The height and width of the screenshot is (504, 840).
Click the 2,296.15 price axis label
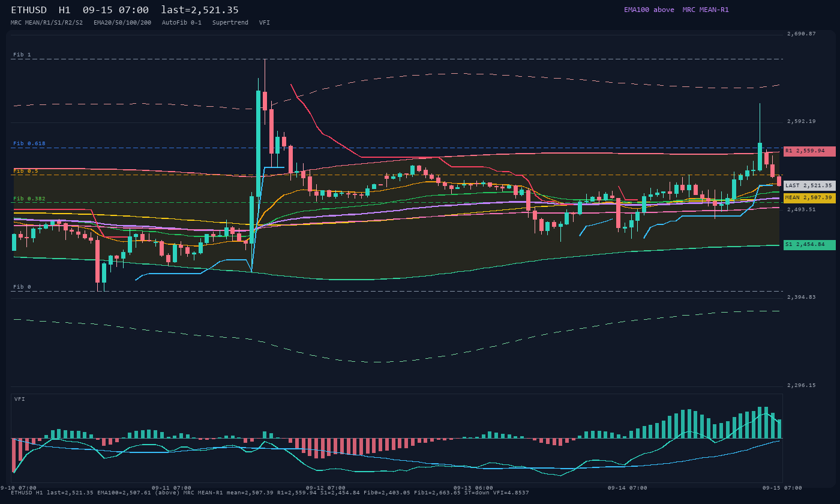(x=802, y=385)
